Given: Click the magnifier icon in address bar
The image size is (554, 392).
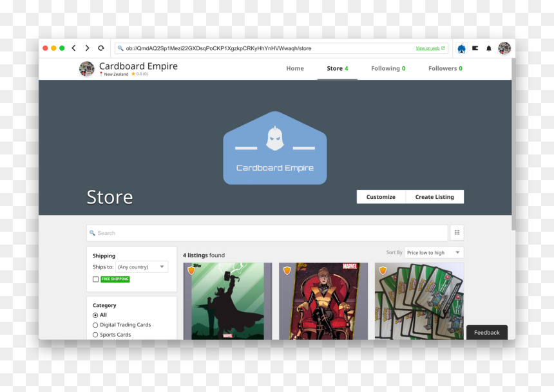Looking at the screenshot, I should click(120, 48).
